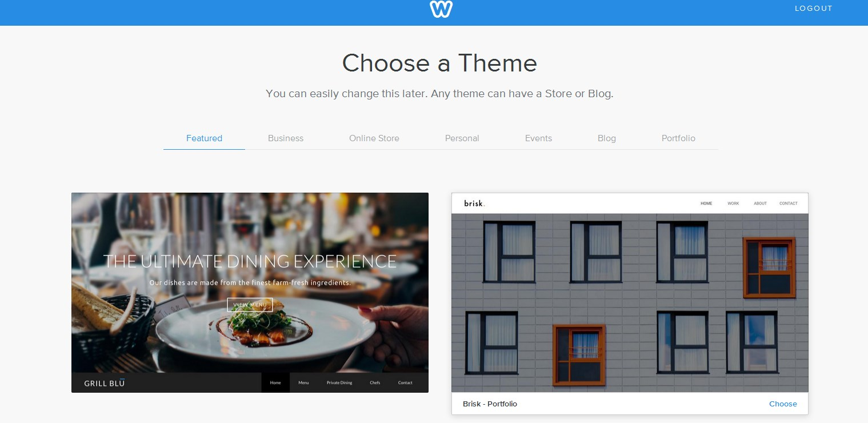
Task: Click CONTACT in the Brisk preview navigation
Action: point(789,203)
